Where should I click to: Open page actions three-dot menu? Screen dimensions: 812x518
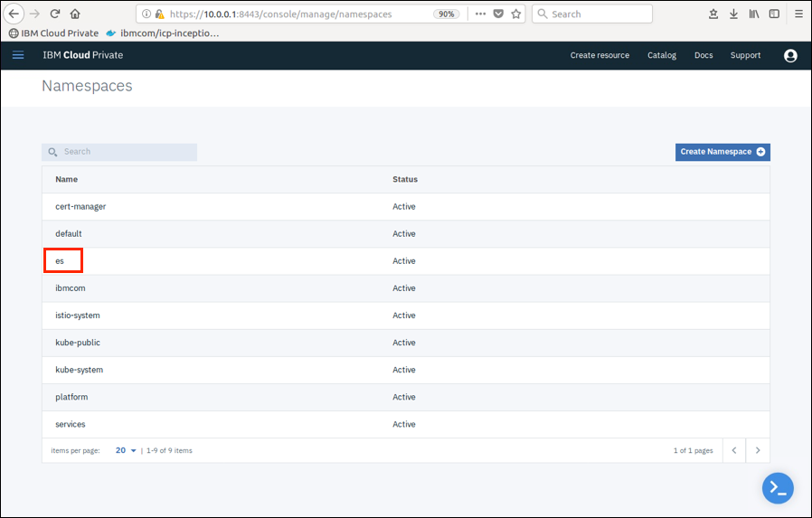coord(480,14)
